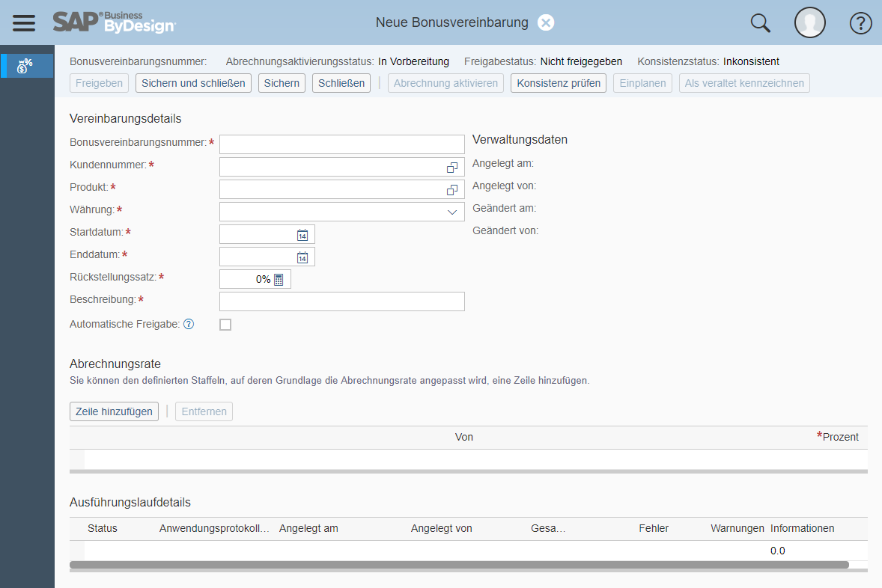Viewport: 882px width, 588px height.
Task: Focus the Beschreibung input field
Action: tap(342, 301)
